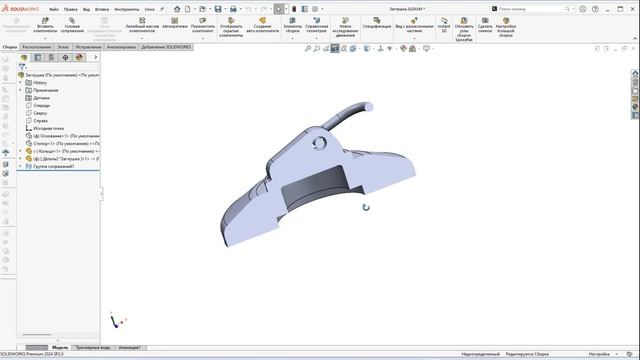This screenshot has height=360, width=640.
Task: Open the Окно menu
Action: 149,9
